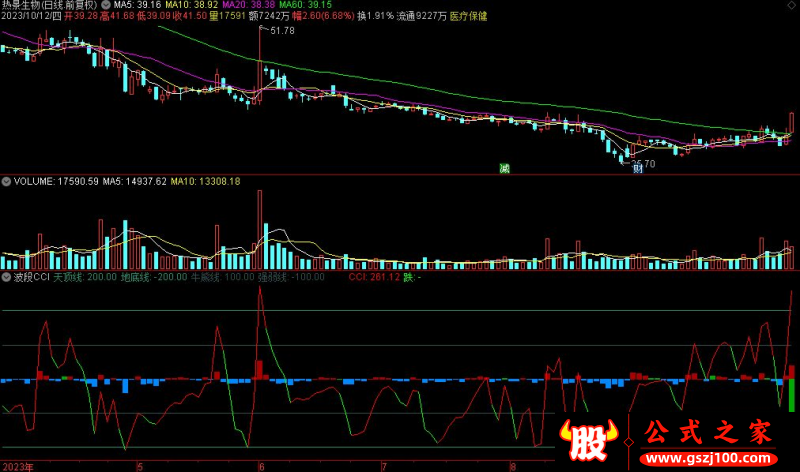
Task: Expand the MA indicator settings circle icon
Action: point(106,5)
